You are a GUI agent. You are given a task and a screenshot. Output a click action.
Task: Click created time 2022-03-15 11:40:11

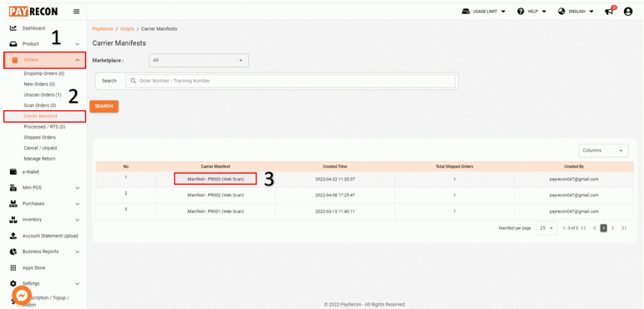pyautogui.click(x=335, y=211)
